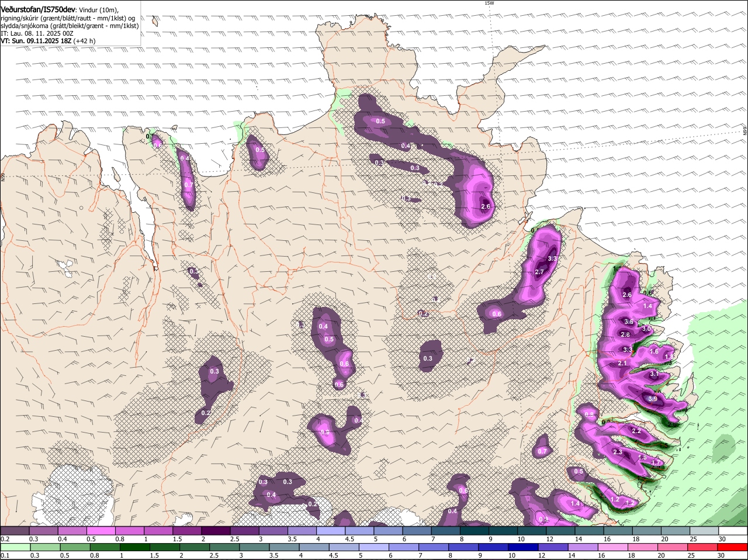Pick rain scale swatch between 0.1 and 0.3
Viewport: 748px width, 560px height.
tap(15, 547)
